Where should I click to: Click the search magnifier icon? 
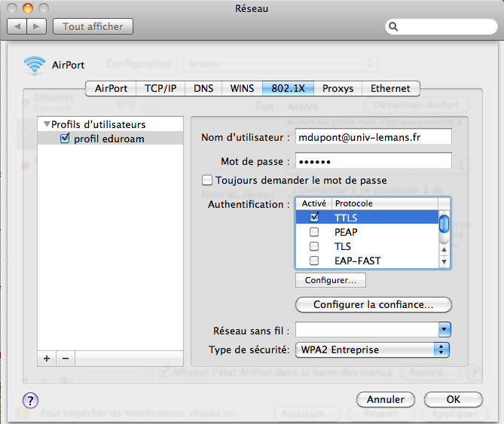tap(395, 27)
